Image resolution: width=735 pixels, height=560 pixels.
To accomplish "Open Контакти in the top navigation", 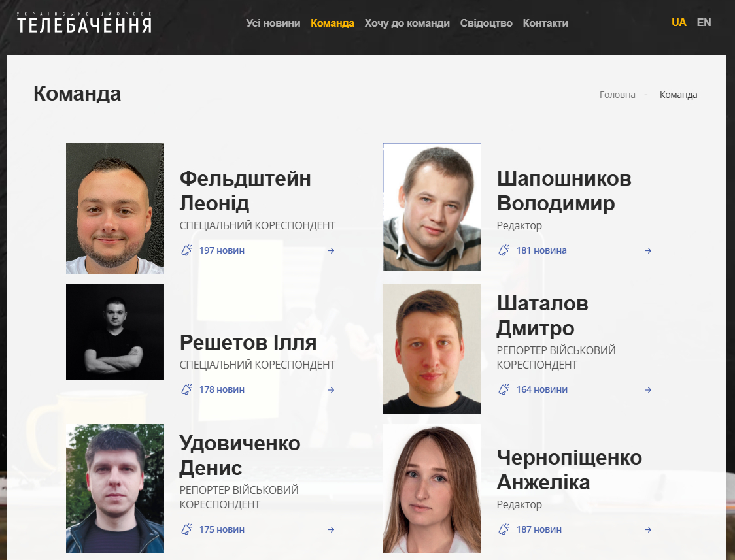I will click(x=545, y=23).
